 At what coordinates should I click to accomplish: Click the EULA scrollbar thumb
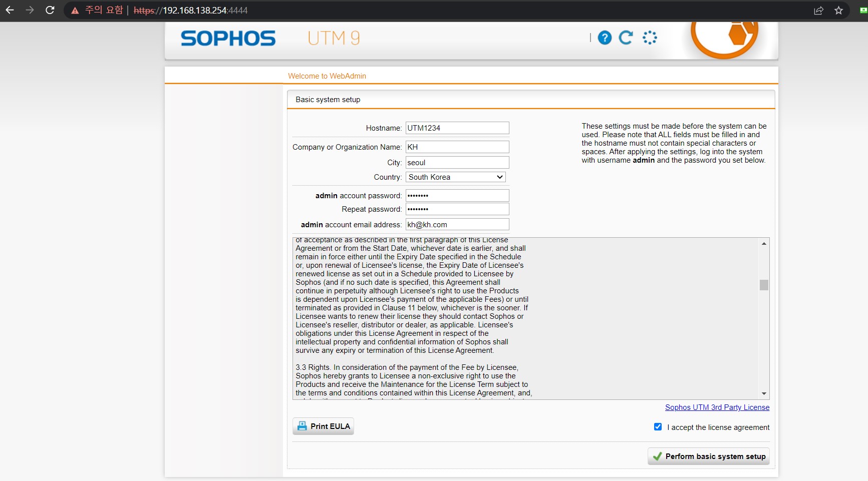point(764,285)
